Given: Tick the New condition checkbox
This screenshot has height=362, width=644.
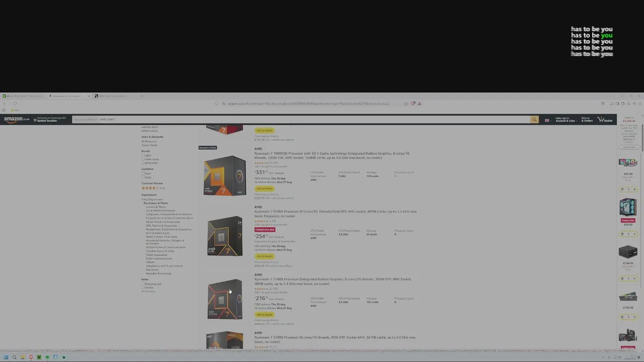Looking at the screenshot, I should [143, 173].
